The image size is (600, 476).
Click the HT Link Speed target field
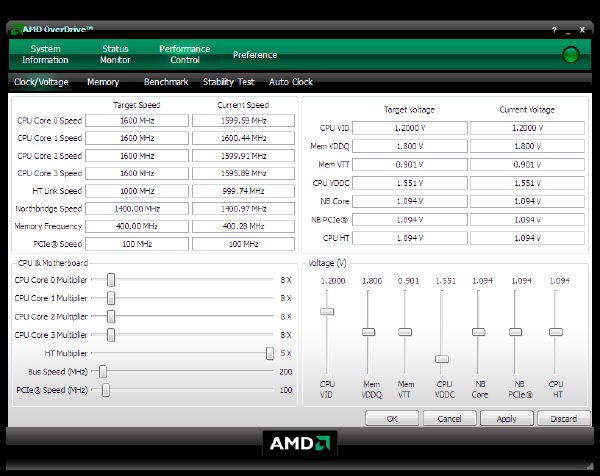point(137,191)
